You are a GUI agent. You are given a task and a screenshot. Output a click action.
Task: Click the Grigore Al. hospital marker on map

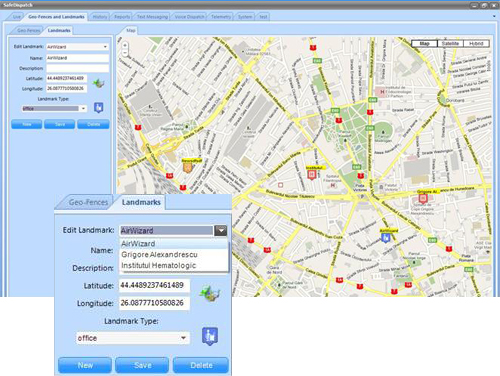click(423, 199)
